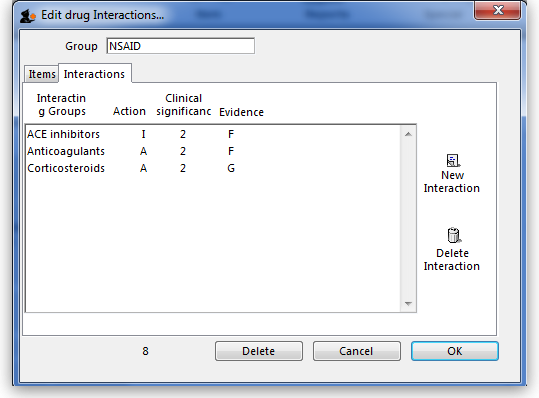
Task: Click the Cancel button
Action: [x=356, y=351]
